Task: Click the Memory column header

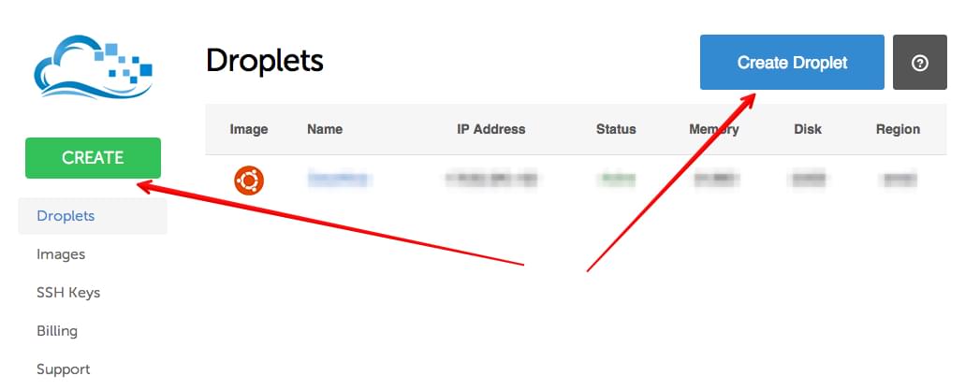Action: (x=714, y=130)
